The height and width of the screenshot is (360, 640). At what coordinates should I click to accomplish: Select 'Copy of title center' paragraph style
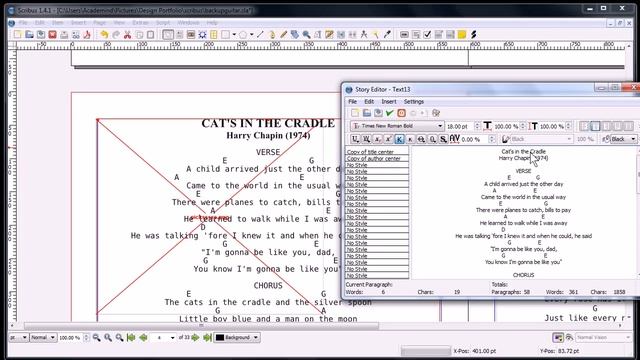point(377,152)
